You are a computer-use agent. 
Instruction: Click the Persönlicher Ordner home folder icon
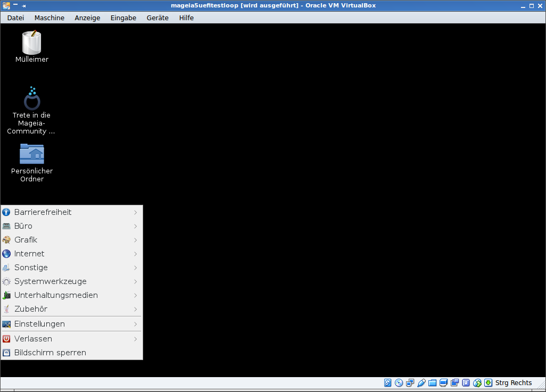[x=32, y=154]
